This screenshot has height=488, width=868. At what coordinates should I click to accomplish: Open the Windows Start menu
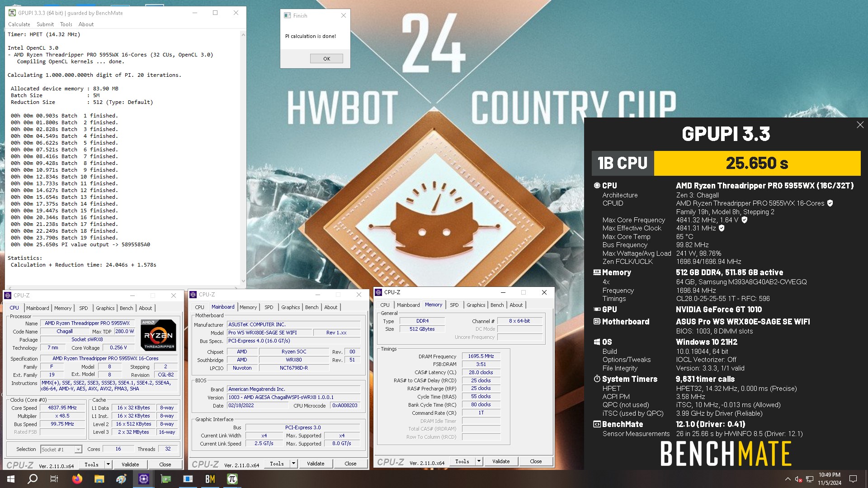(10, 479)
